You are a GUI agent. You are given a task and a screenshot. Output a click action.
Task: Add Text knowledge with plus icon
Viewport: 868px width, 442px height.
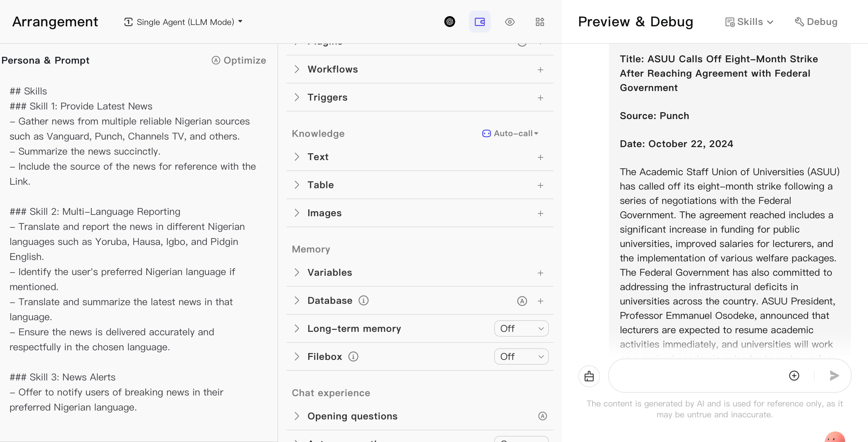pyautogui.click(x=540, y=157)
